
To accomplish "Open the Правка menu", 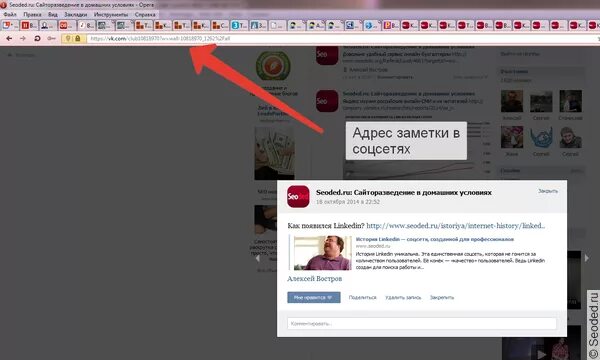I will [32, 14].
